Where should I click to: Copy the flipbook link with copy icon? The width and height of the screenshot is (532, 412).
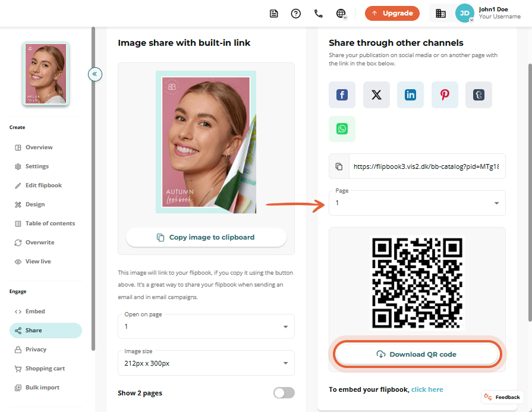[x=339, y=166]
